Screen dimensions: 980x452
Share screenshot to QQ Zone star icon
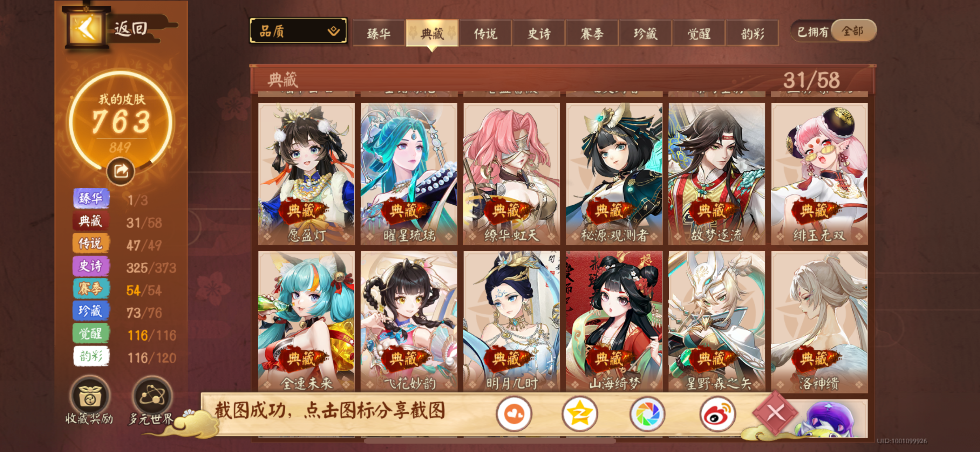[x=579, y=413]
